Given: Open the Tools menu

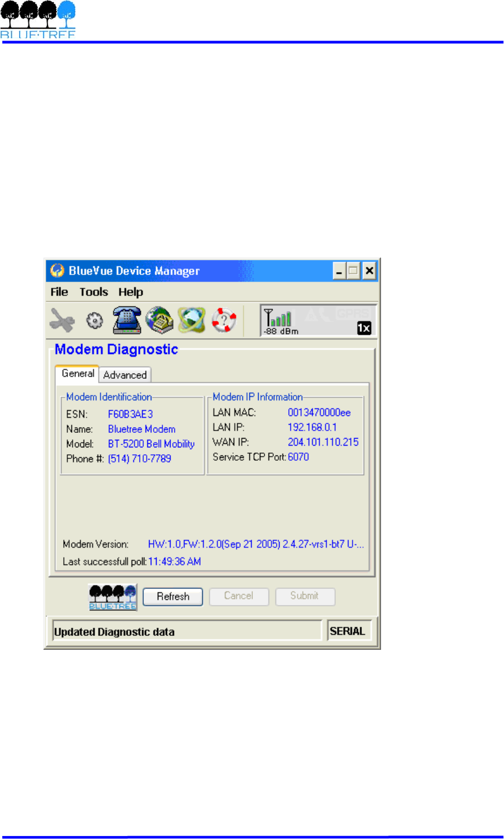Looking at the screenshot, I should [x=94, y=292].
